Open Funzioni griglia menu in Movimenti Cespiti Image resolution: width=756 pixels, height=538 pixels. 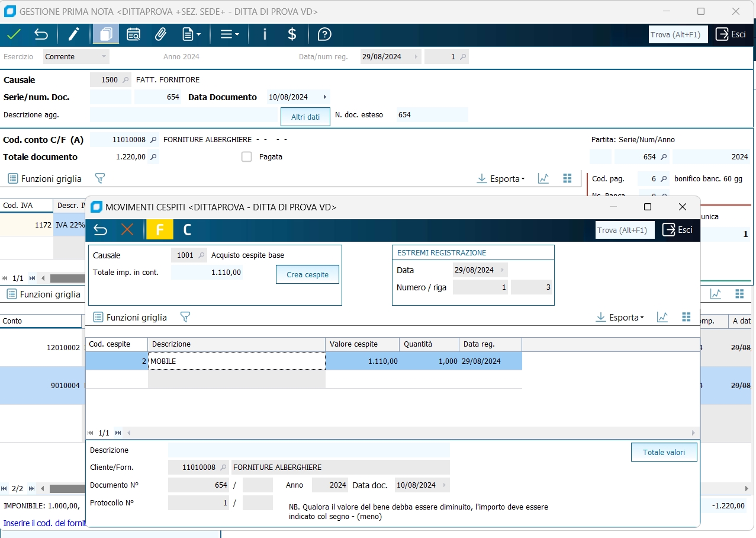coord(130,318)
